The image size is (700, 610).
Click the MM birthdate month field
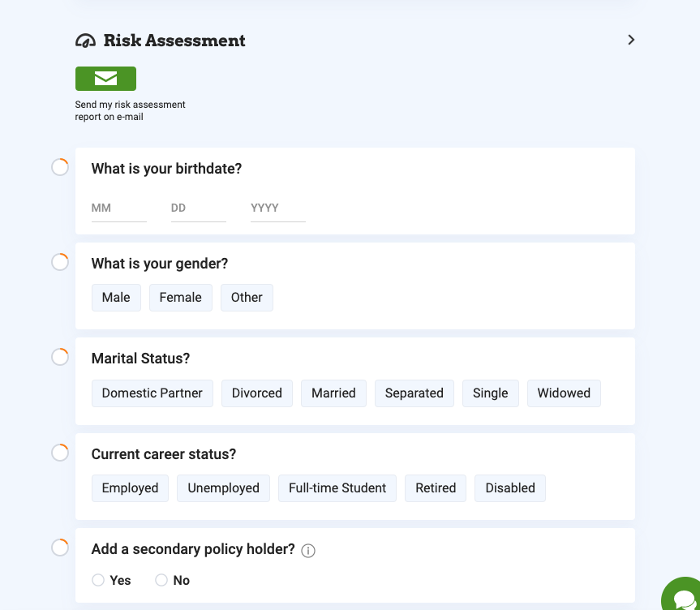click(x=118, y=208)
